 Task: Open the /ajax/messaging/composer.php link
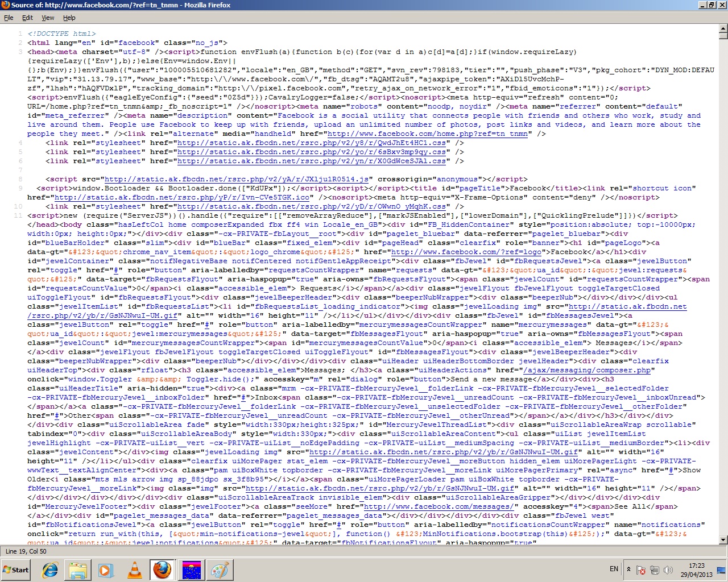(587, 371)
